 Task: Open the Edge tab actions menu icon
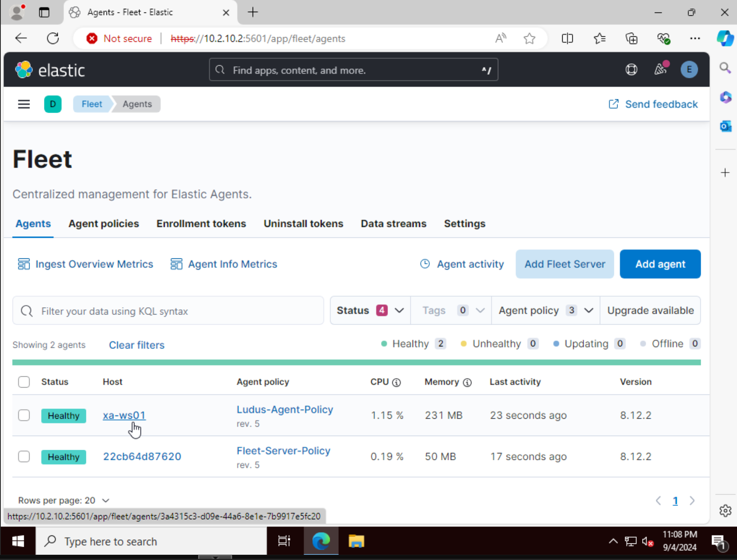[x=44, y=13]
